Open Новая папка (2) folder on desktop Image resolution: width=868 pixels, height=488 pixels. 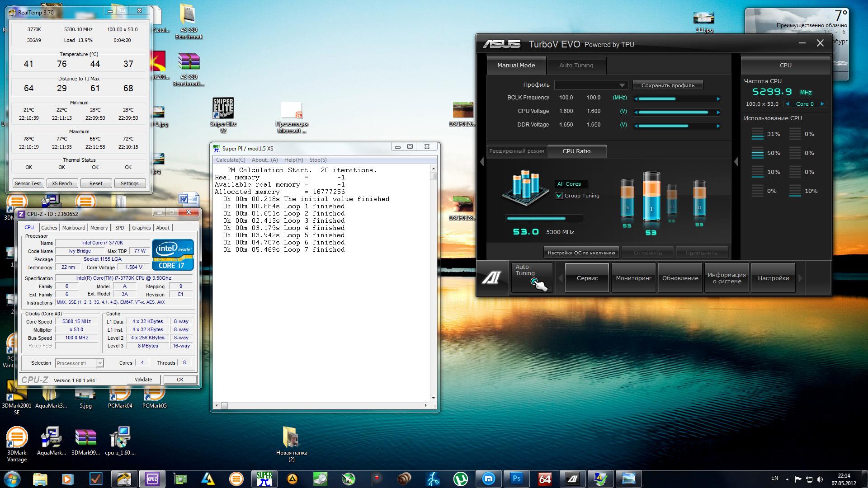(x=291, y=444)
